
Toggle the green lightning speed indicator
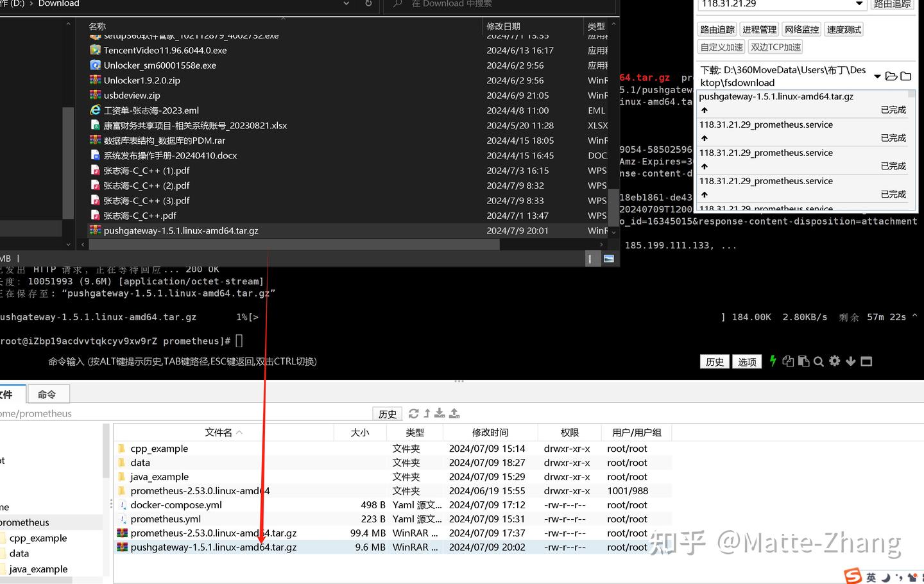[x=773, y=361]
